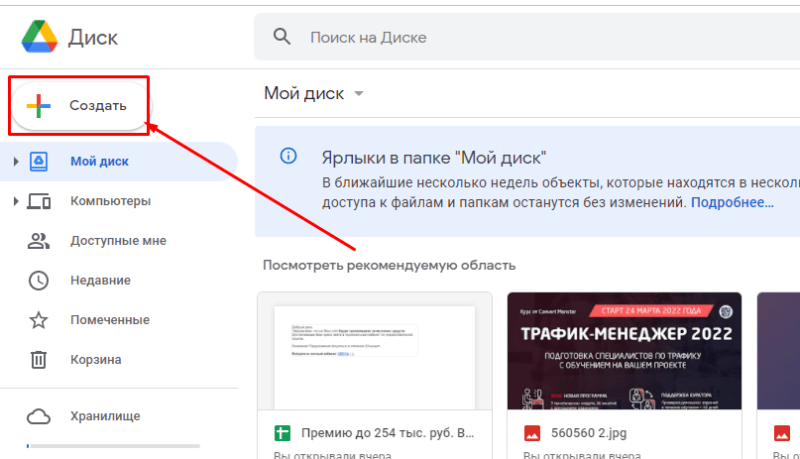
Task: Open the Премию до 254 тыс. document thumbnail
Action: tap(375, 351)
